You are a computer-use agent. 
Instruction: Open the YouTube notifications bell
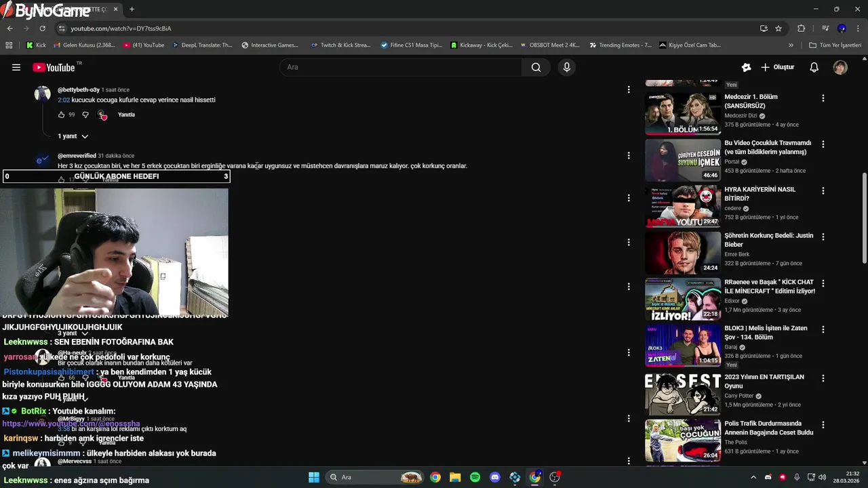coord(814,67)
